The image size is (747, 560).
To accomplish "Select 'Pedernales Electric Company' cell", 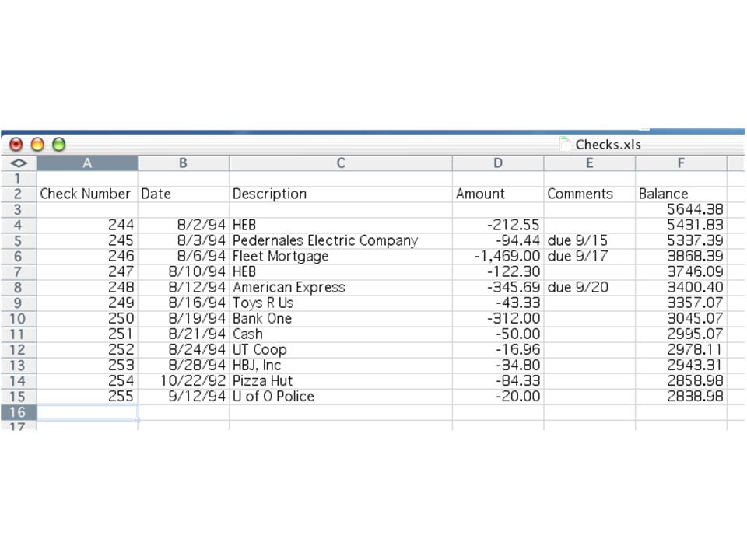I will [x=341, y=241].
